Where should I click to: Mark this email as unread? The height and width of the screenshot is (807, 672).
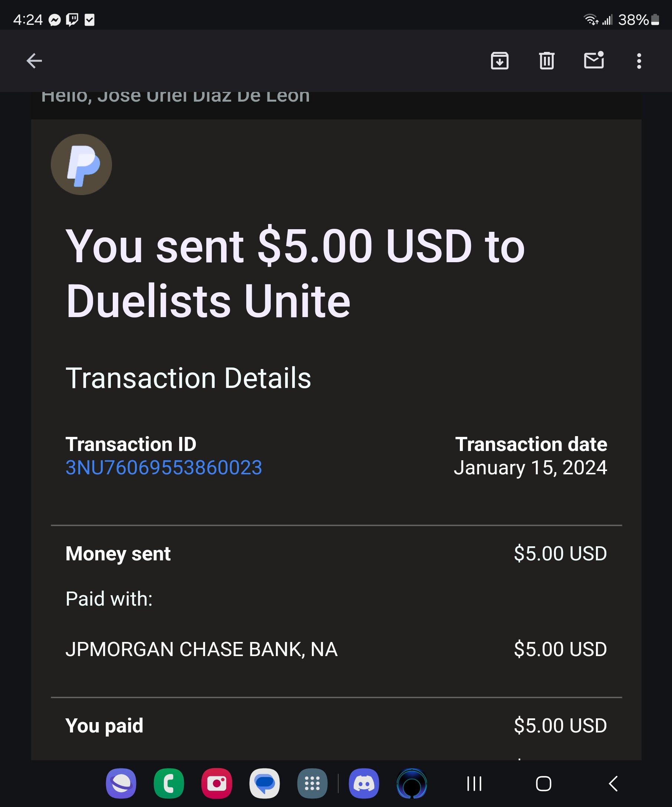pos(594,61)
